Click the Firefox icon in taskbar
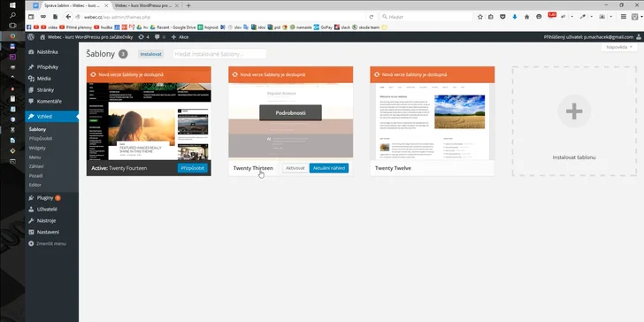Screen dimensions: 644x322 (12, 36)
